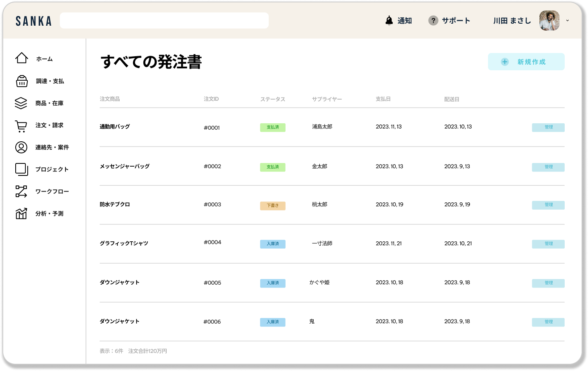Expand the user account dropdown chevron
588x371 pixels.
pyautogui.click(x=567, y=20)
